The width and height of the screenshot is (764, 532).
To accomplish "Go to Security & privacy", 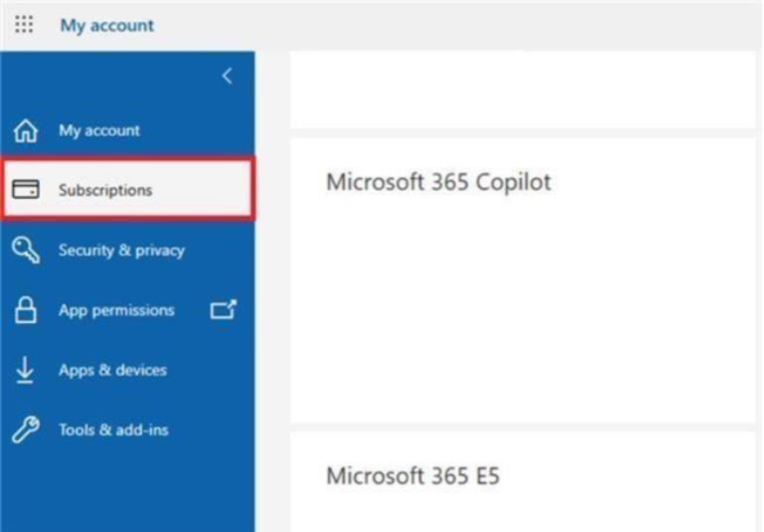I will [127, 250].
